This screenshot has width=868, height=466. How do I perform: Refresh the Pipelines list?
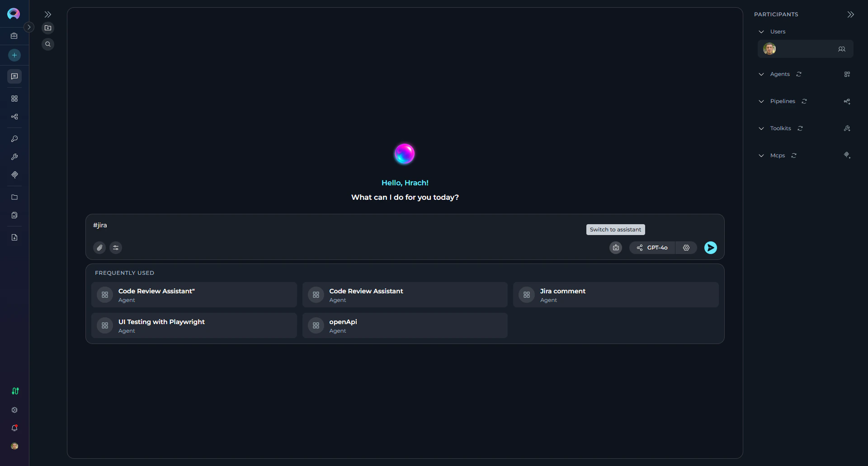(x=804, y=101)
